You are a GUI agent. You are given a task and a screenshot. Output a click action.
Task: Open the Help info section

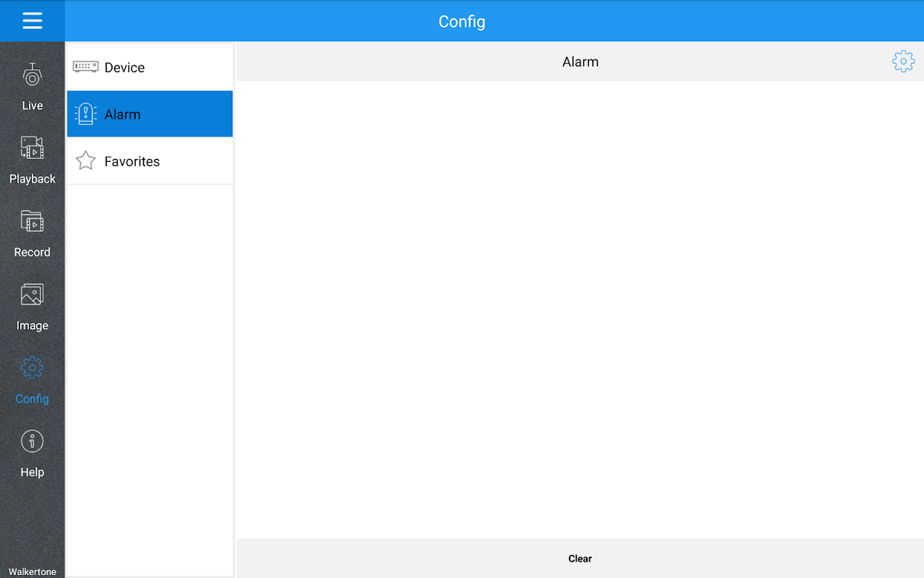32,454
